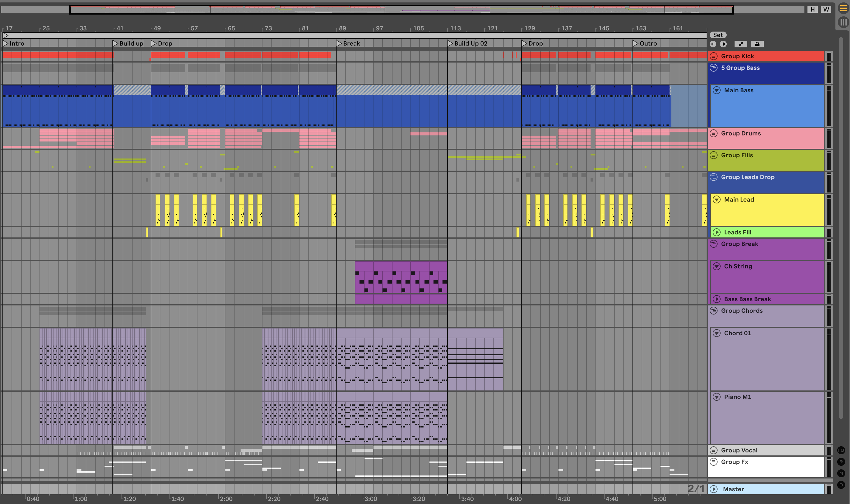Unfold the Leads Fill track
Viewport: 850px width, 504px height.
click(x=717, y=232)
